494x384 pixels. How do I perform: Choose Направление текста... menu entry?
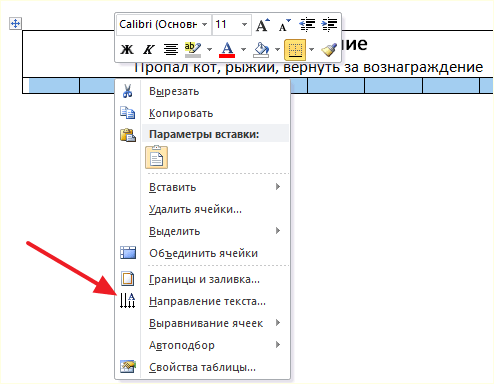coord(203,301)
